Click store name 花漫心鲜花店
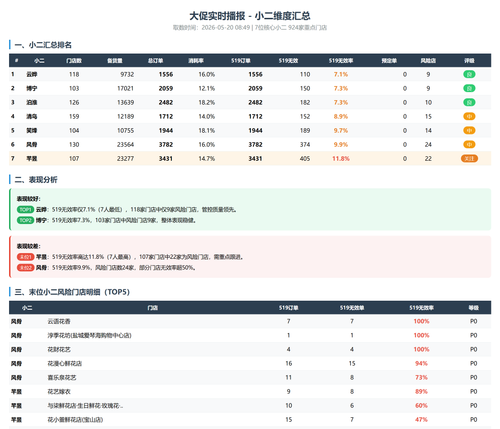The width and height of the screenshot is (500, 429). [64, 363]
